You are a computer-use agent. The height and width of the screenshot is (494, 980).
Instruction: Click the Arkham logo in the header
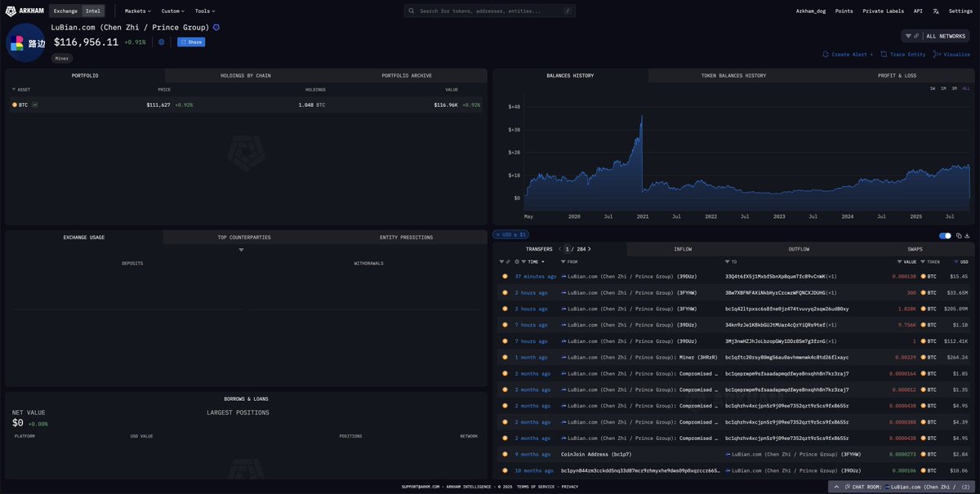tap(24, 11)
